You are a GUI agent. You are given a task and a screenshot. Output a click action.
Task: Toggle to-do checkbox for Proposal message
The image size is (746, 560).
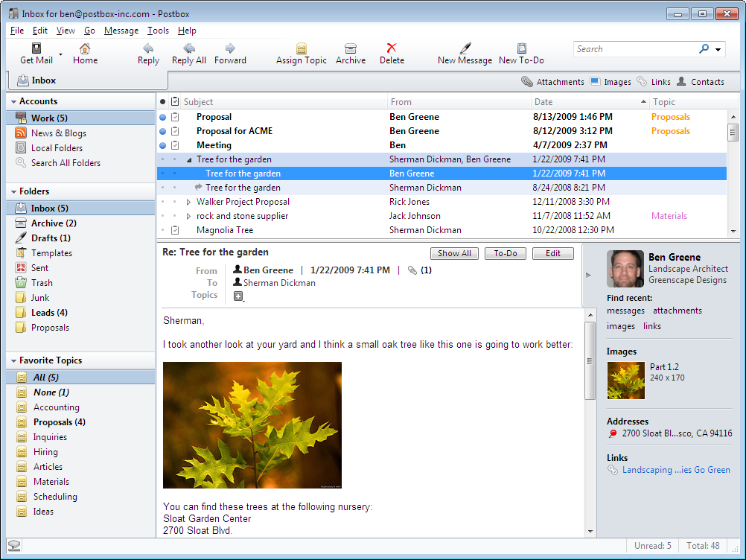coord(175,117)
